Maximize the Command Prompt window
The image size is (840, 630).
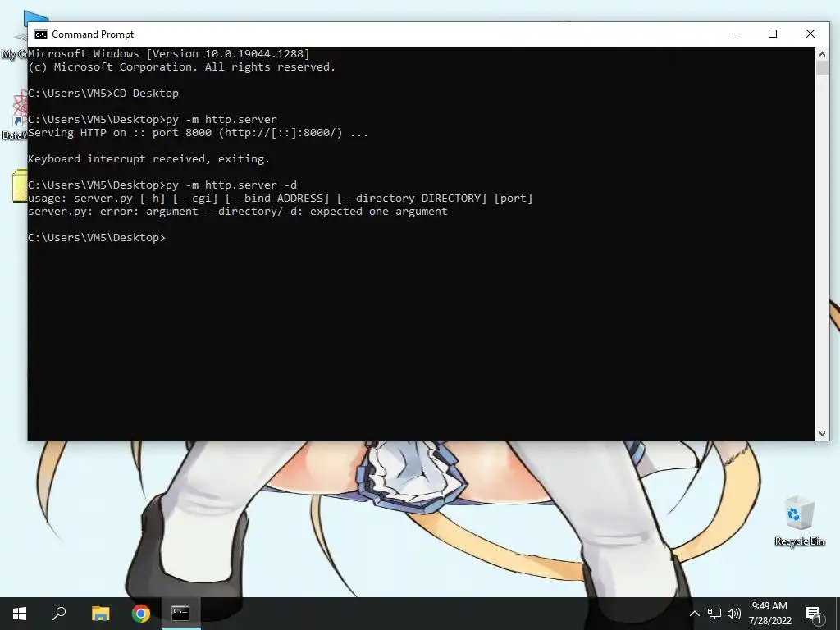tap(773, 34)
